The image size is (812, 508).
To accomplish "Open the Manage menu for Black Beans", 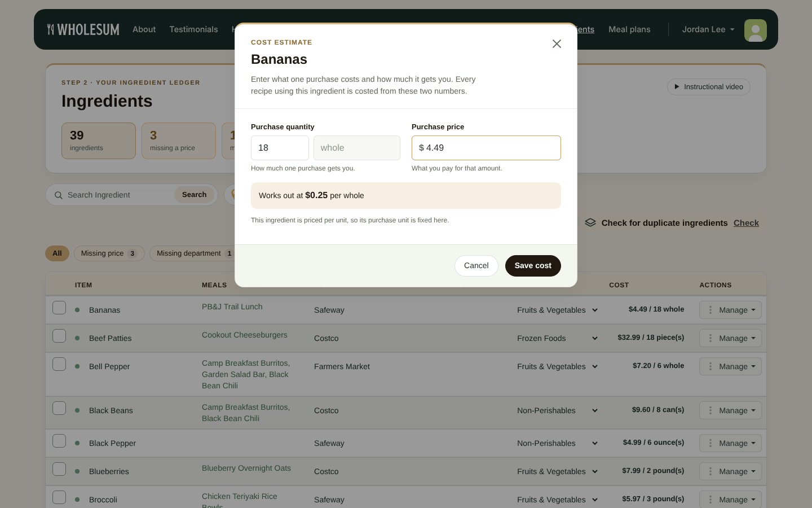I will [x=730, y=410].
